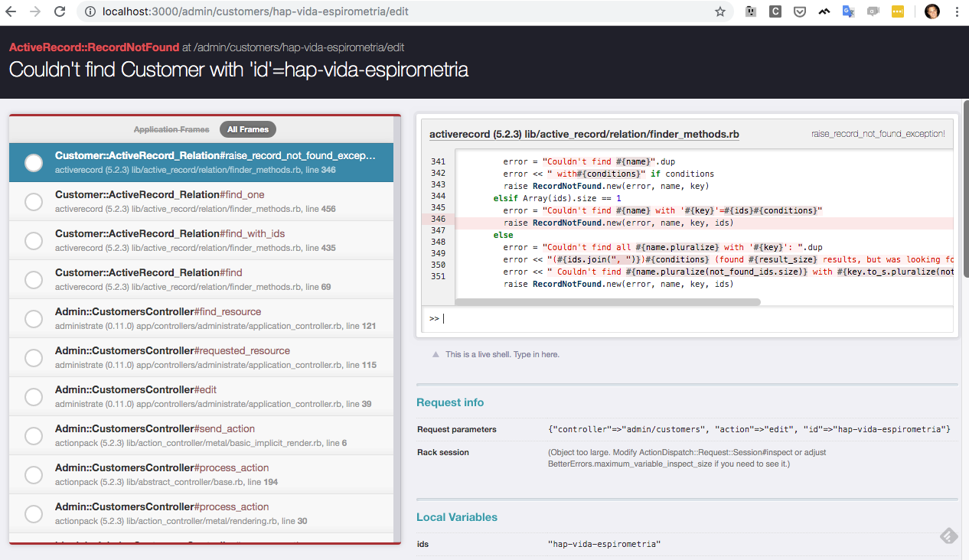
Task: Click the ActiveRecord::RecordNotFound error title
Action: click(x=94, y=47)
